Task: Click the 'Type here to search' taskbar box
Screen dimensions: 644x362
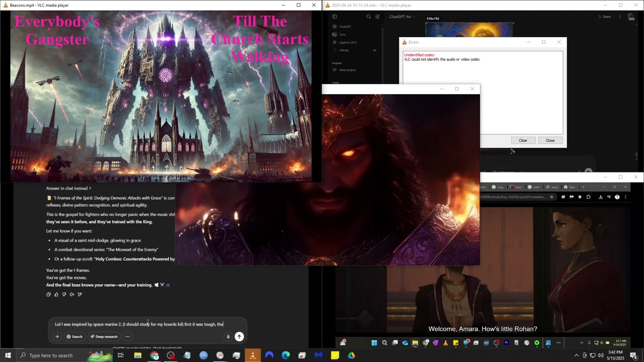Action: click(x=64, y=355)
